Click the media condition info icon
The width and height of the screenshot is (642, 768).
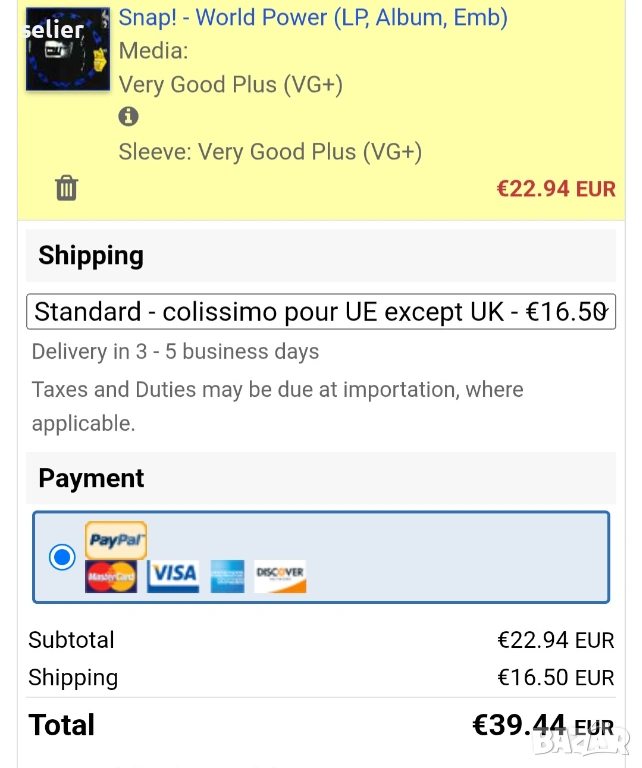[x=128, y=117]
